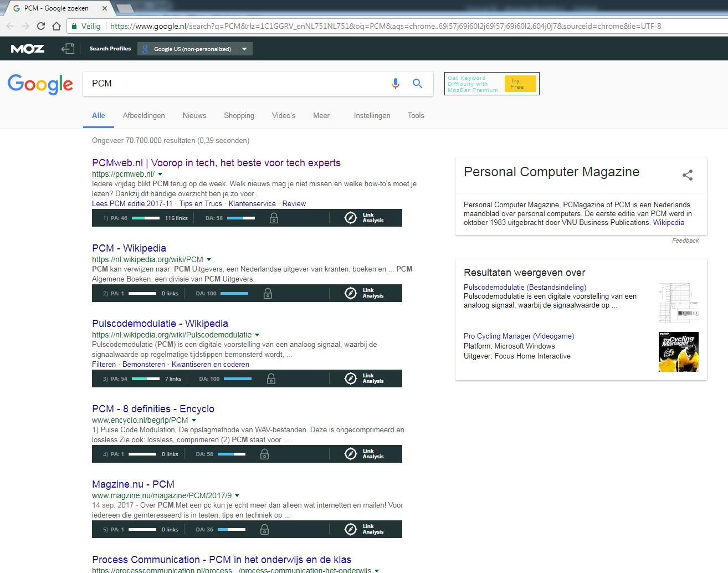Click the Pulscodemodulatie diagram thumbnail
Screen dimensions: 728x573
point(679,303)
